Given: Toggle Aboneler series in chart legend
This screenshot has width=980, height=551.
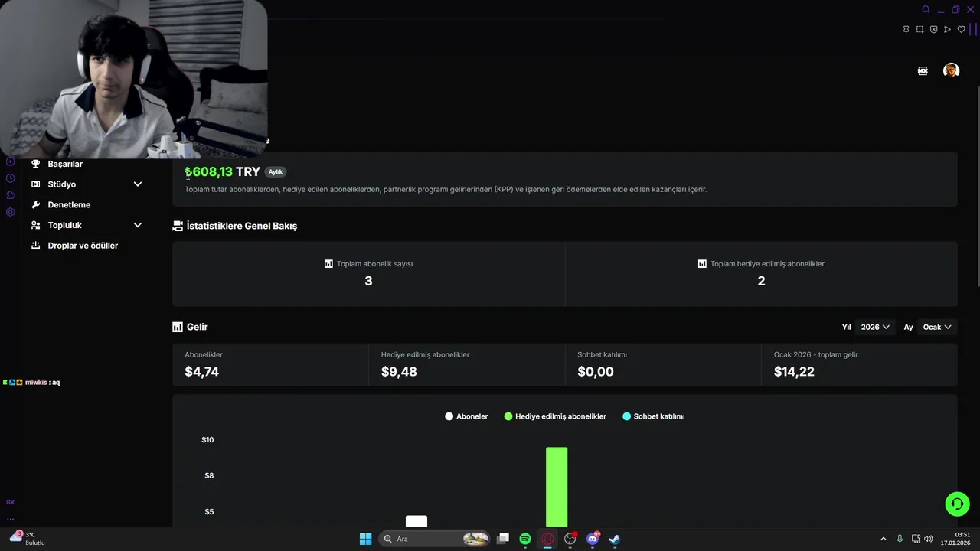Looking at the screenshot, I should click(x=466, y=416).
